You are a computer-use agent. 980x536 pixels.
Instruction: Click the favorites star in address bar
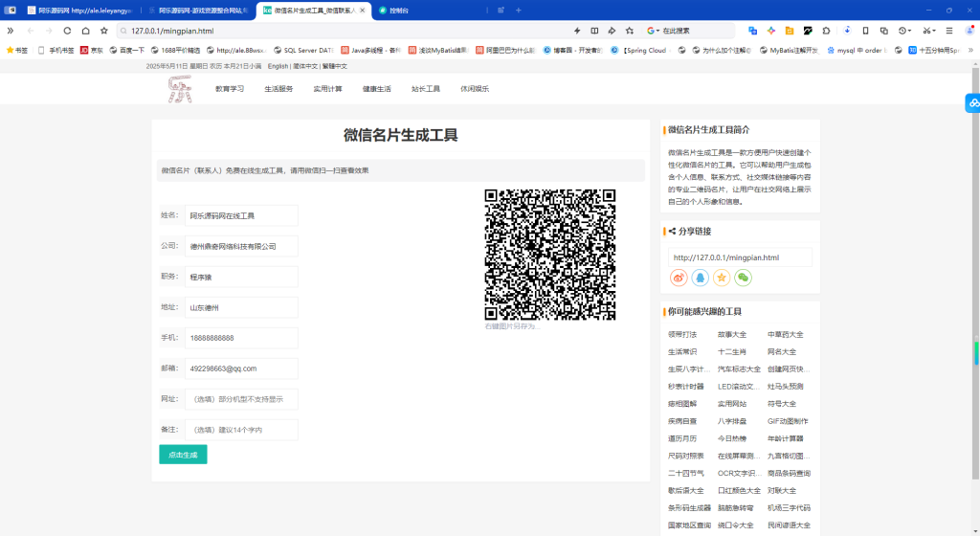coord(630,31)
